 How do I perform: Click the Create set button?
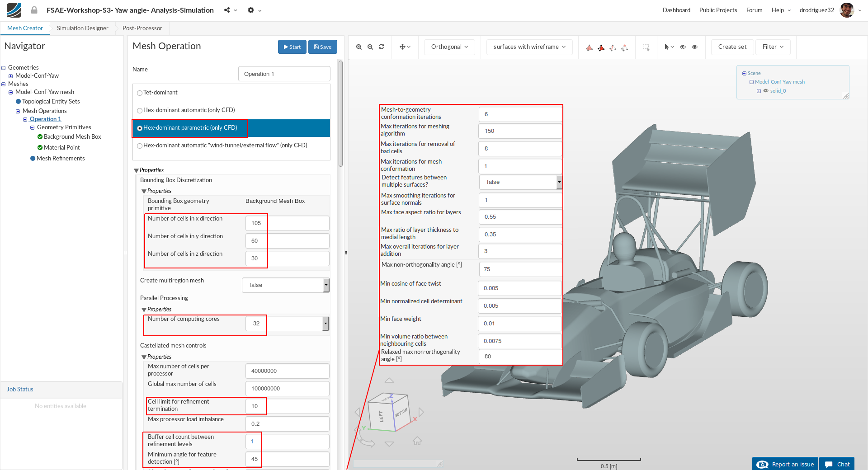(732, 47)
